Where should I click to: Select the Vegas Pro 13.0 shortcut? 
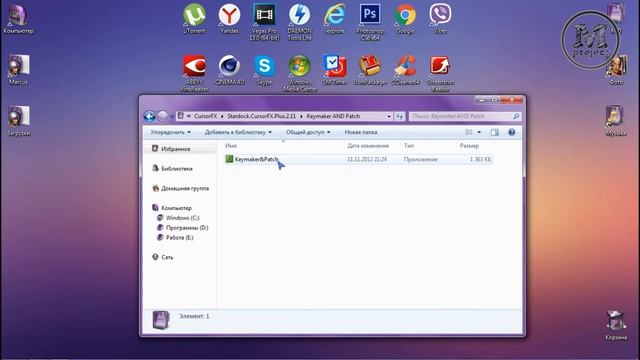pyautogui.click(x=264, y=22)
